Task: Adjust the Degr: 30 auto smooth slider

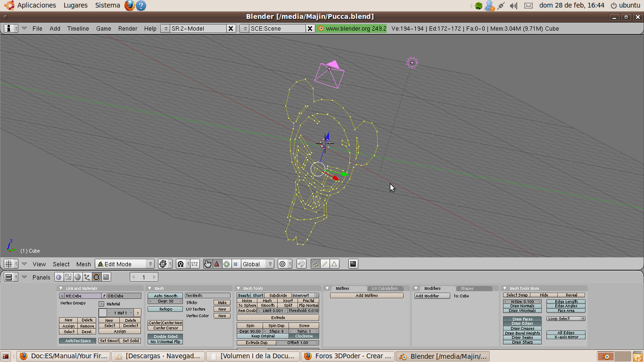Action: coord(165,301)
